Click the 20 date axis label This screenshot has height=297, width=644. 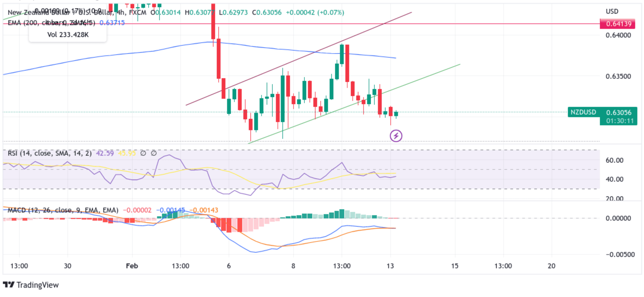[x=551, y=266]
